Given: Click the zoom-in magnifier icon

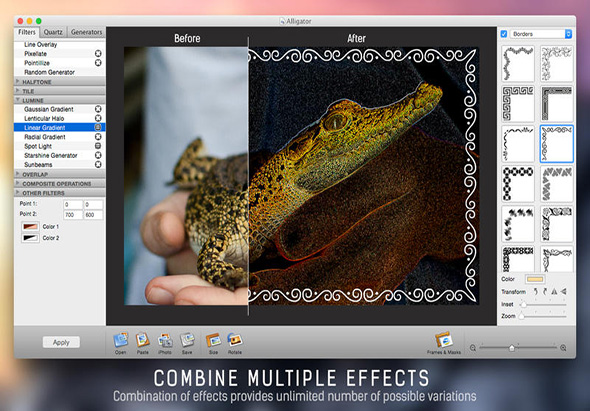Looking at the screenshot, I should 563,348.
